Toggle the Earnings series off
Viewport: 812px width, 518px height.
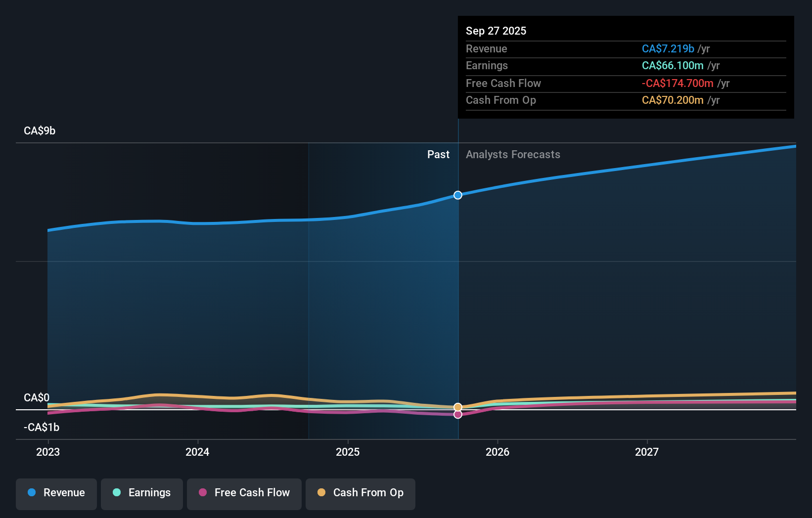142,493
